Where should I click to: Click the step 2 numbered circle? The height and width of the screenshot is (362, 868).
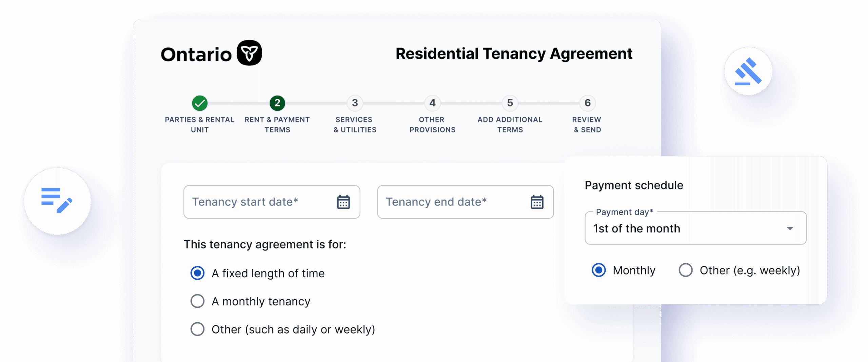(277, 103)
